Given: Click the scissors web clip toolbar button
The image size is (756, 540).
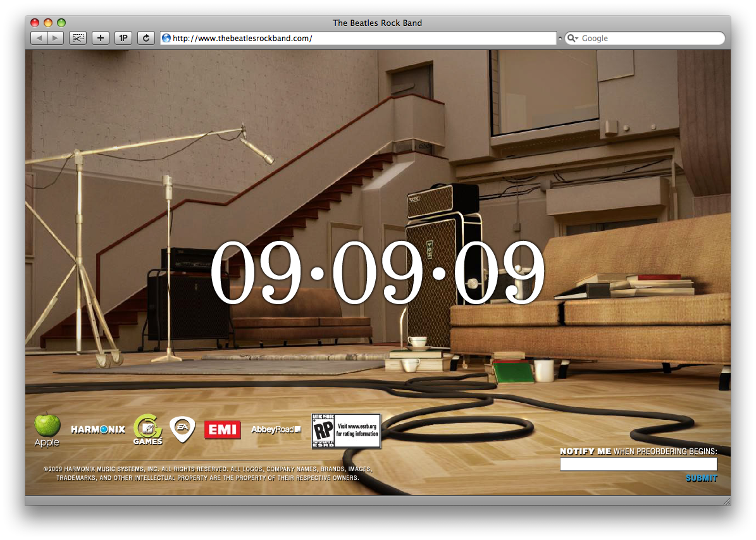Looking at the screenshot, I should click(x=78, y=38).
